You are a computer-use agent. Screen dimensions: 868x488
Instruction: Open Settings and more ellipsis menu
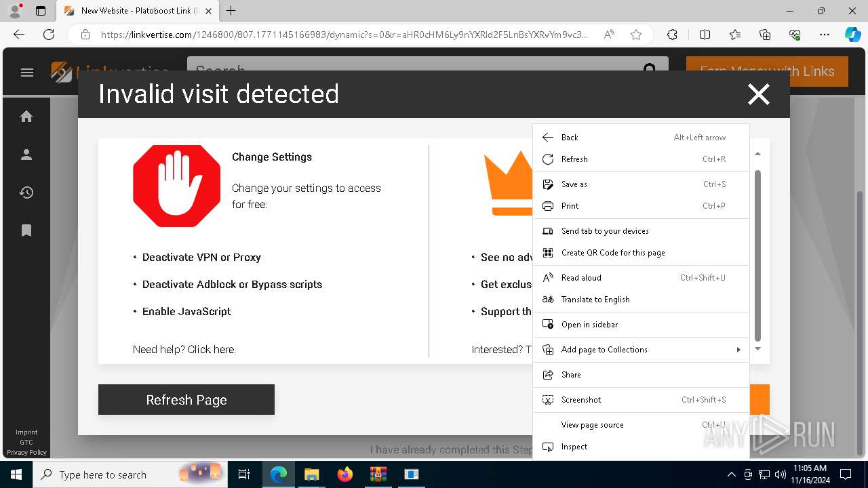(825, 35)
